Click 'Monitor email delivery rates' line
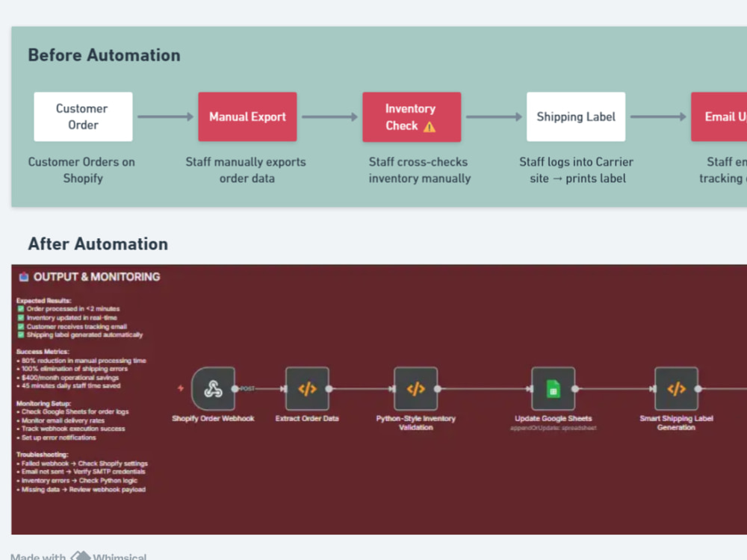 tap(61, 420)
